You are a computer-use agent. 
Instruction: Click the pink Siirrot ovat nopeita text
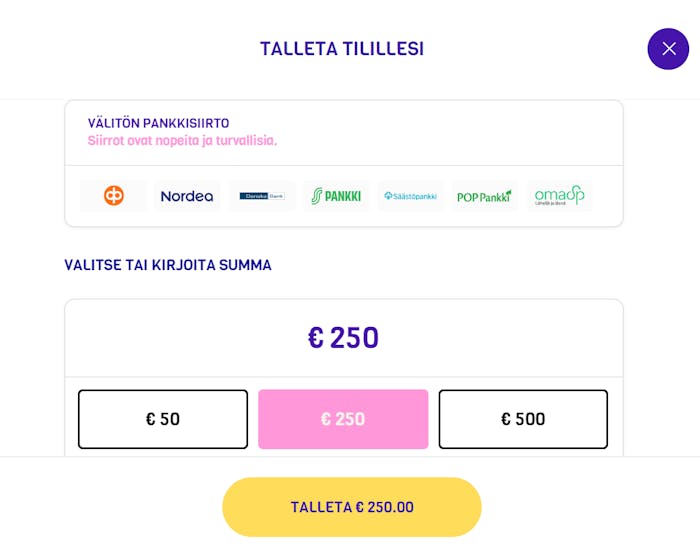(182, 141)
